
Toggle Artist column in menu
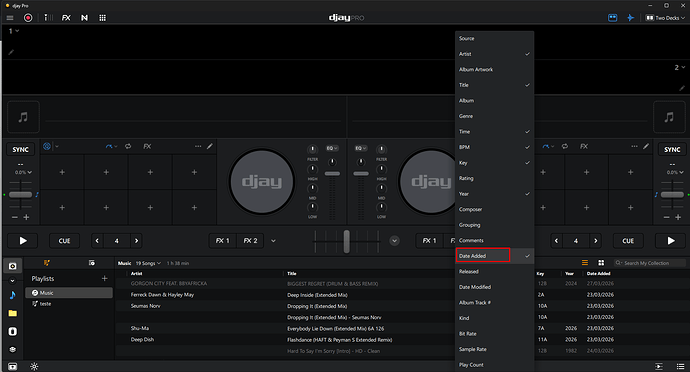coord(495,54)
